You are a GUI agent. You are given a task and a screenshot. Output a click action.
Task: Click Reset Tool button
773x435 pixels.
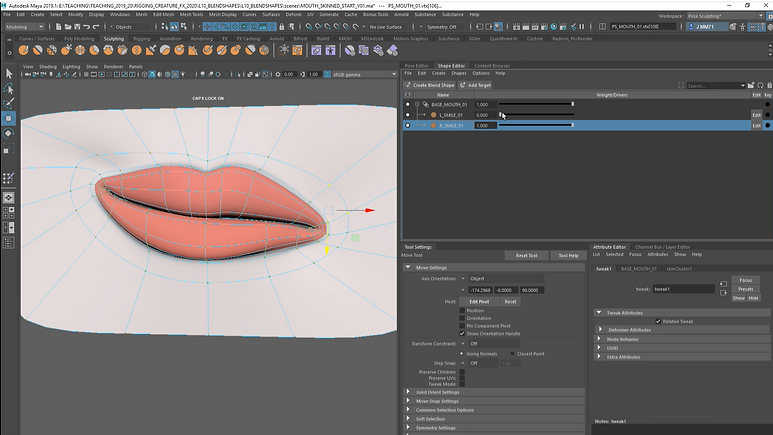coord(527,255)
